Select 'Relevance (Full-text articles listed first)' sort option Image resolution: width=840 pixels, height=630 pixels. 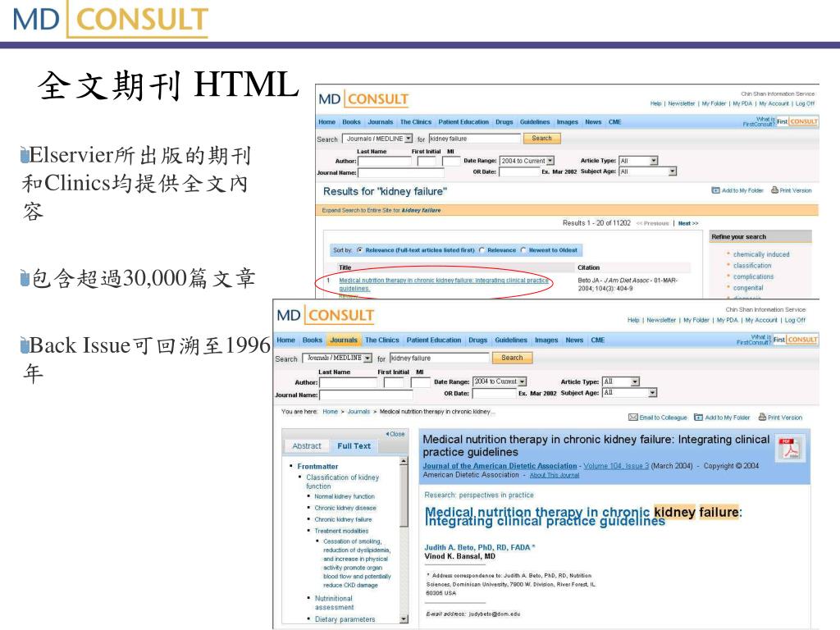[x=360, y=250]
